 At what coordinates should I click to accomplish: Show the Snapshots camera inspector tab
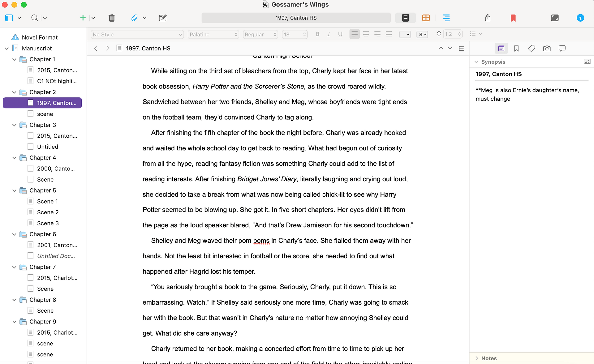tap(547, 48)
